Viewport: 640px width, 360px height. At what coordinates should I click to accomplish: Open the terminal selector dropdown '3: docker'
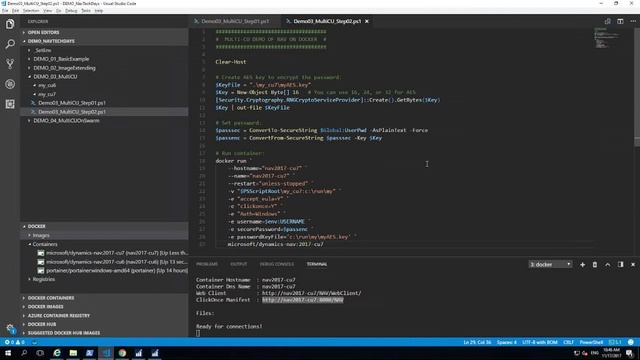tap(550, 264)
